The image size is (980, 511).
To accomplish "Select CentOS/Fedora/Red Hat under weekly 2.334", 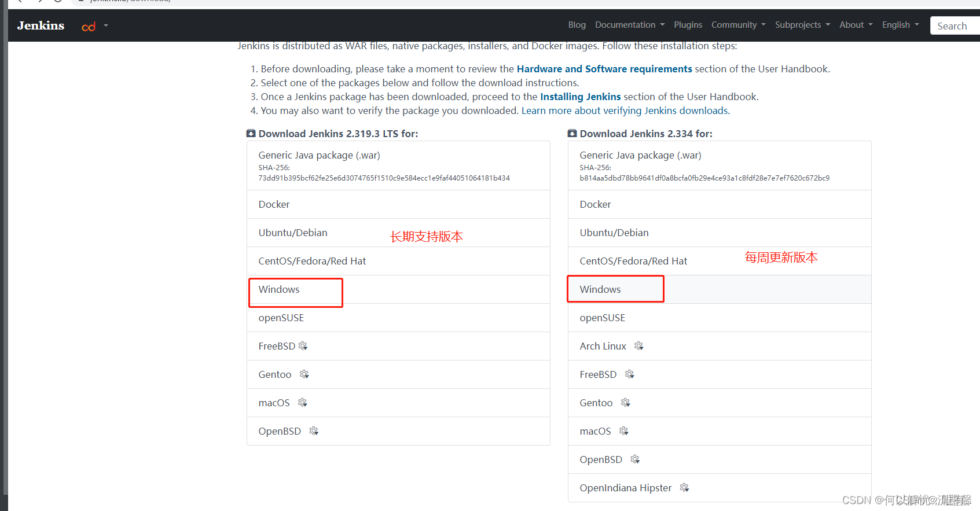I will pyautogui.click(x=720, y=261).
